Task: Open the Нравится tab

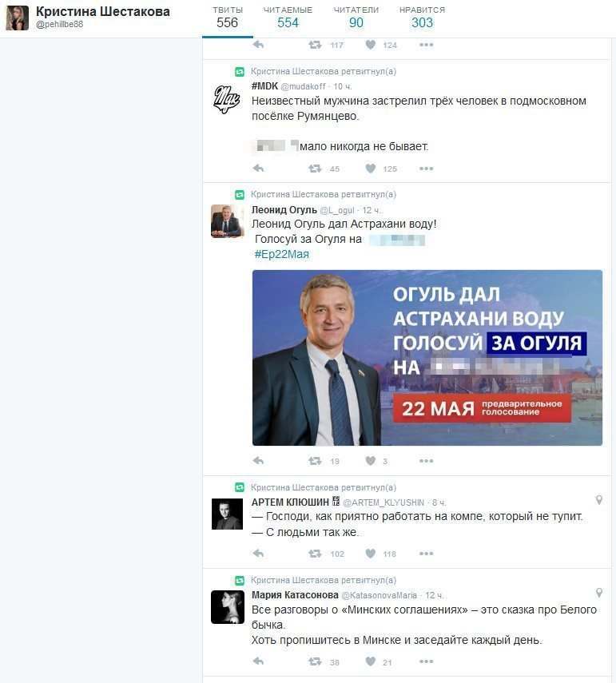Action: pos(422,18)
